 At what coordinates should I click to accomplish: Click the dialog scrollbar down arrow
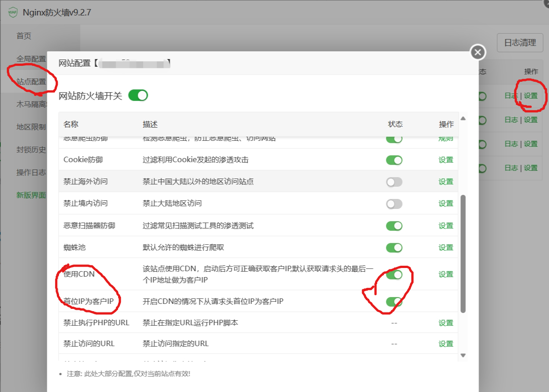464,355
